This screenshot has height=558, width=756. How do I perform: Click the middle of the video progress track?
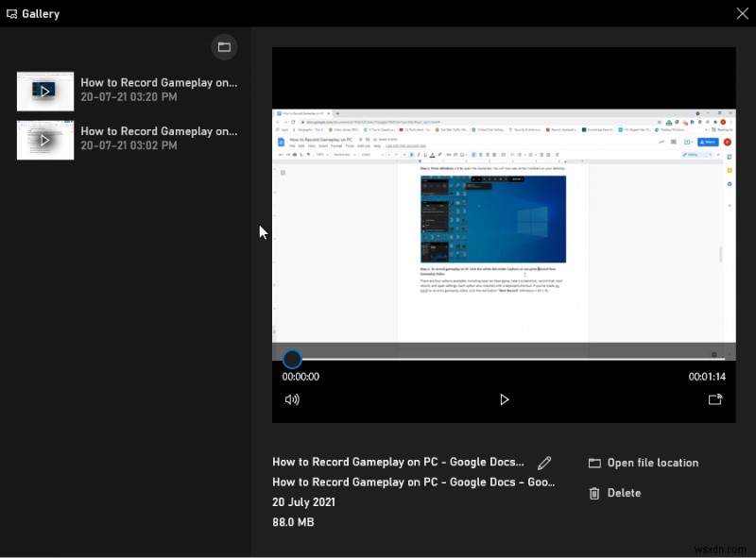pos(504,359)
